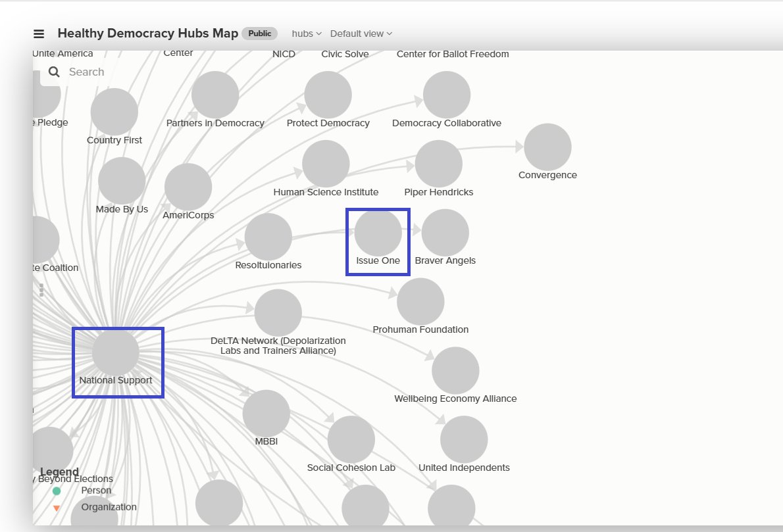Screen dimensions: 783x532
Task: Click the Healthy Democracy Hubs Map title
Action: point(148,33)
